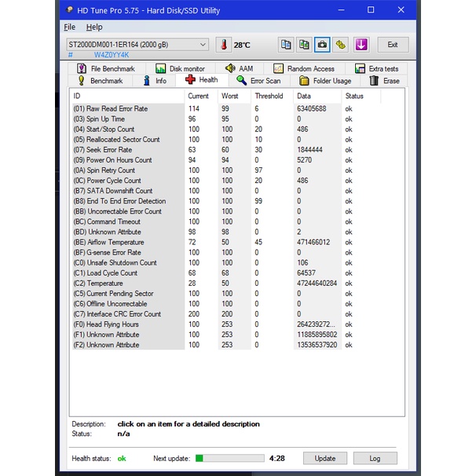Click the copy screenshot to clipboard icon
Screen dimensions: 476x476
(304, 45)
